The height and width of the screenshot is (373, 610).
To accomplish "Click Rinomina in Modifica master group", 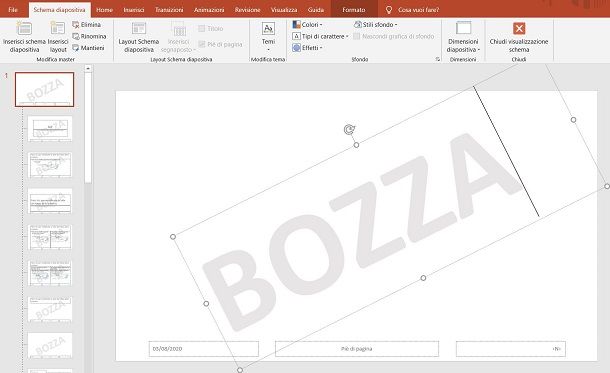I will pos(89,36).
